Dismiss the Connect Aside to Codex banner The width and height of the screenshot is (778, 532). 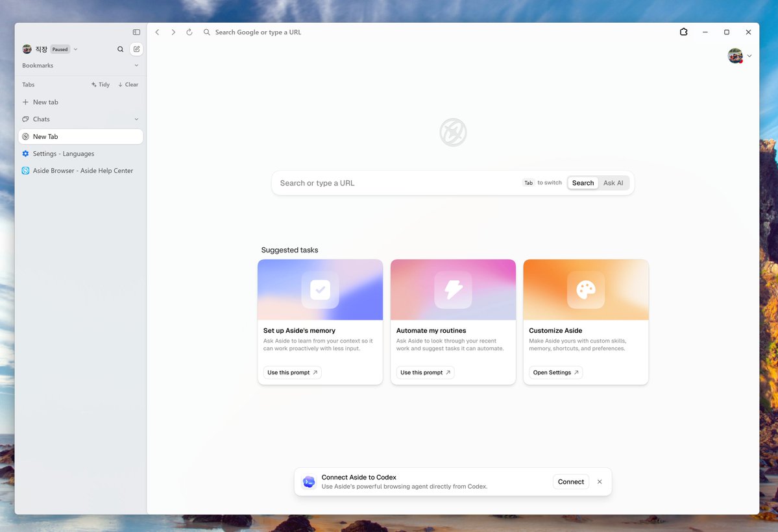(x=600, y=482)
